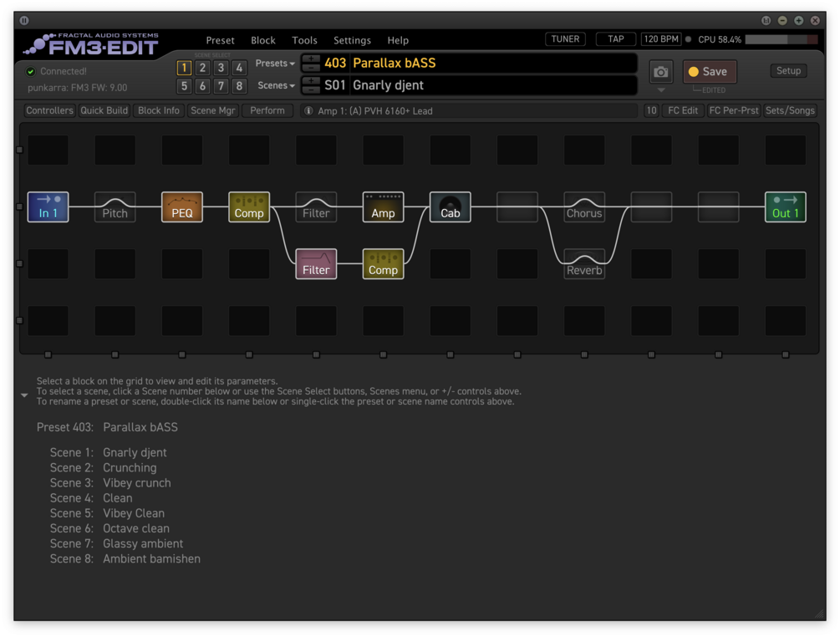Click the 120 BPM tempo field

click(661, 39)
